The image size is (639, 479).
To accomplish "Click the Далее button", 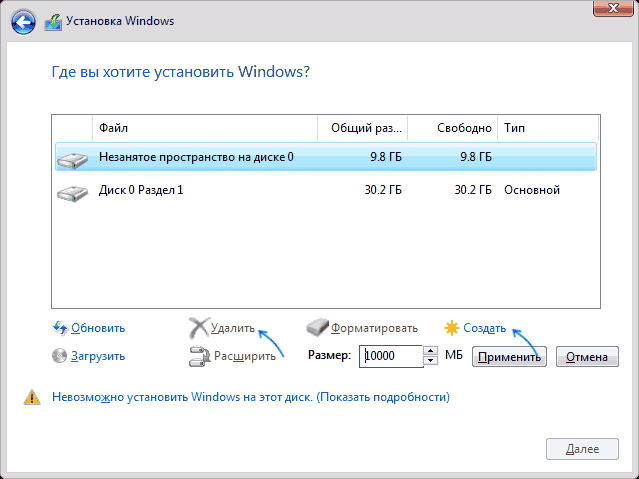I will point(582,449).
